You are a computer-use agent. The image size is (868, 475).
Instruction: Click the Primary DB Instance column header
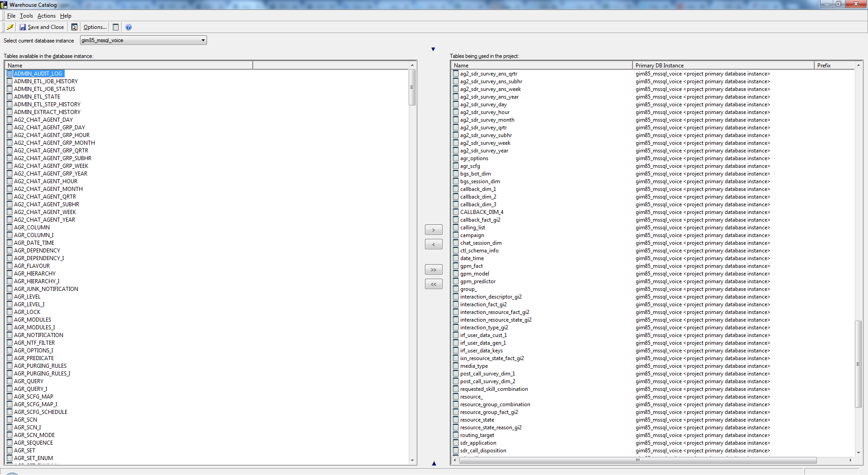(x=722, y=66)
